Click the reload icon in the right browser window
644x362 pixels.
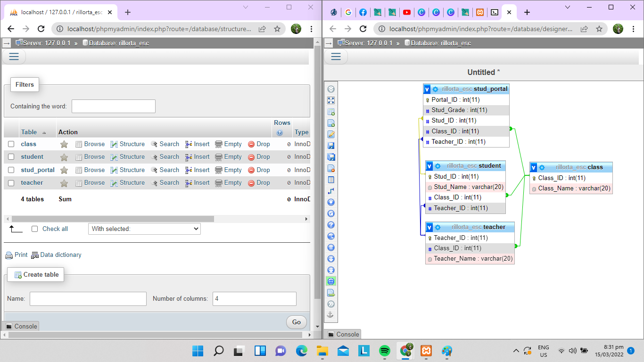(363, 29)
